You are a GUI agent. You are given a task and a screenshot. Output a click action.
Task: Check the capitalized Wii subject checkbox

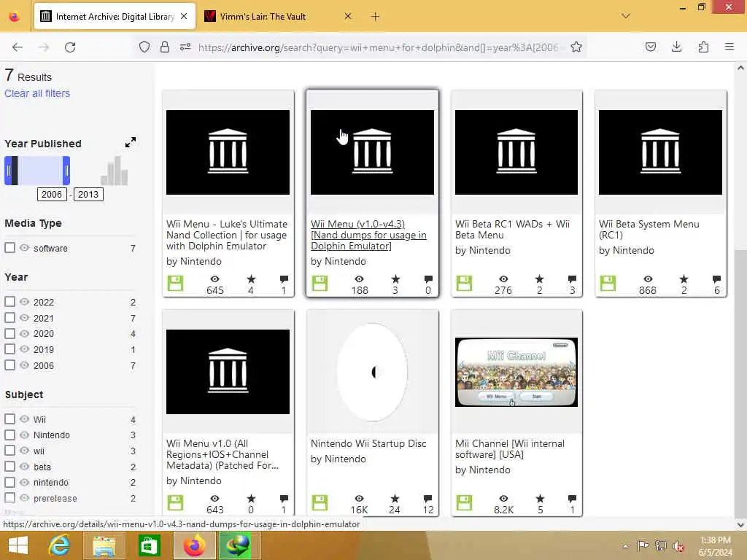10,419
